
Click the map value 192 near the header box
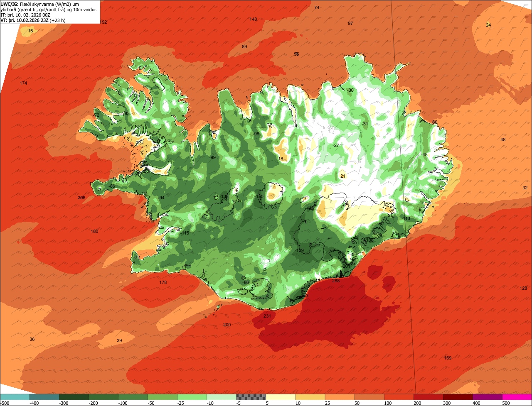[x=103, y=22]
